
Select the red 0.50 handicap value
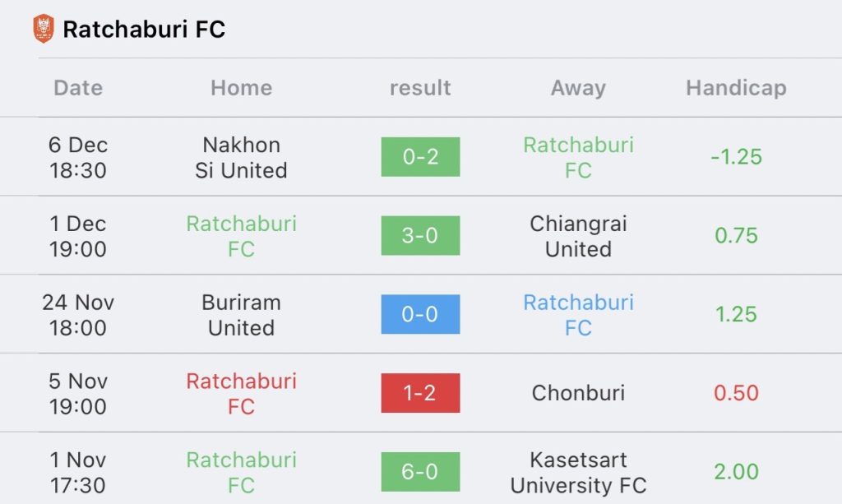(x=736, y=393)
